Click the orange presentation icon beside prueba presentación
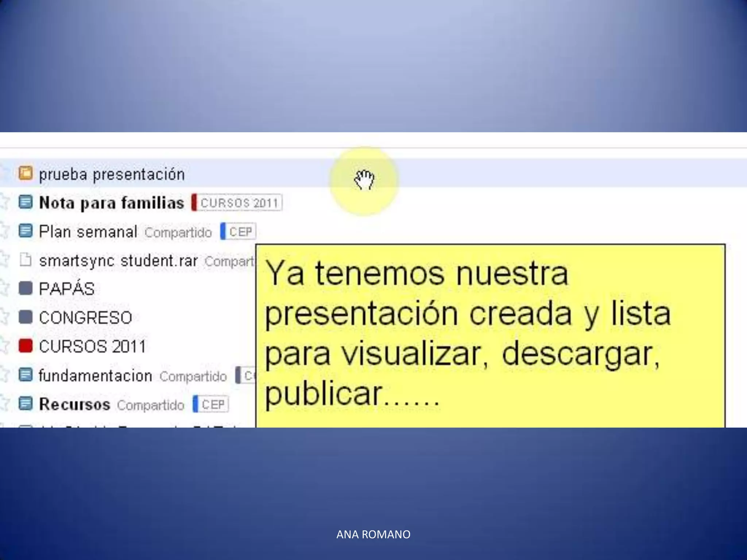The width and height of the screenshot is (747, 560). click(26, 173)
